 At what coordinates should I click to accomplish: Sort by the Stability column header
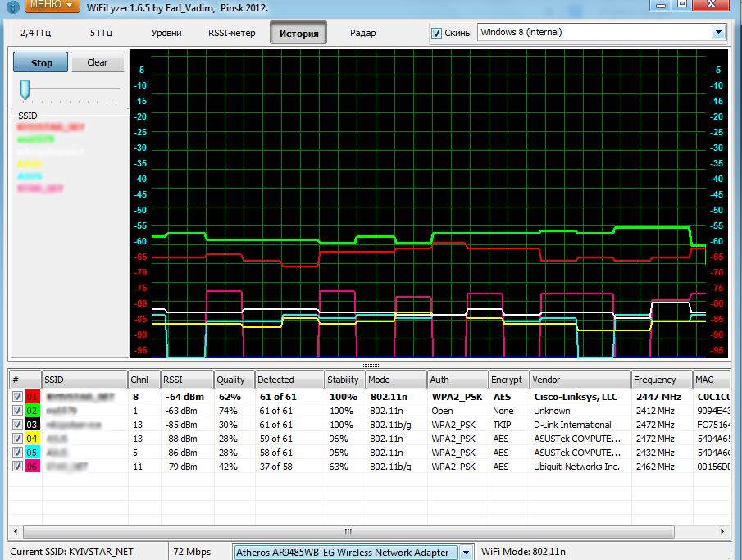coord(345,380)
